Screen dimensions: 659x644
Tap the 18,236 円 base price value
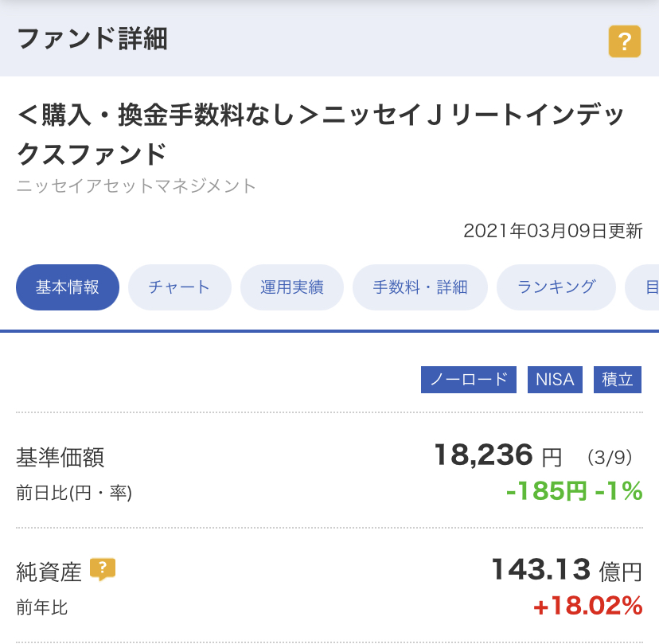pyautogui.click(x=497, y=455)
